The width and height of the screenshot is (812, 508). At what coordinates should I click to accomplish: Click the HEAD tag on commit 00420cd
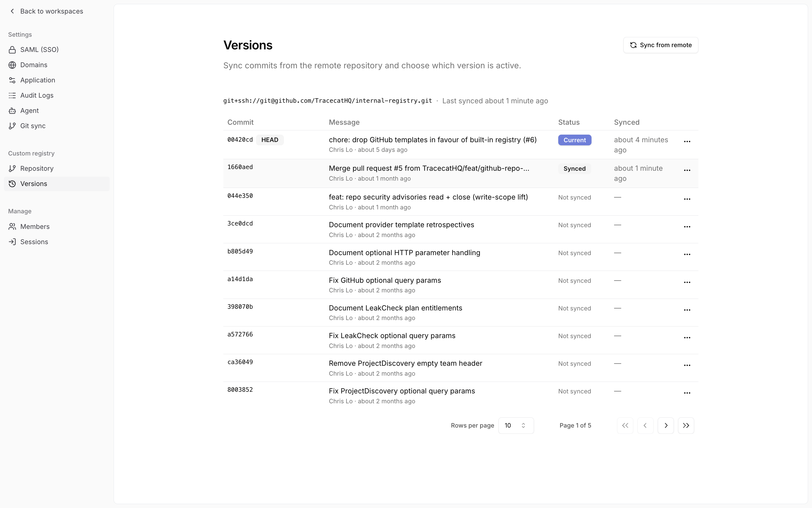pyautogui.click(x=270, y=140)
